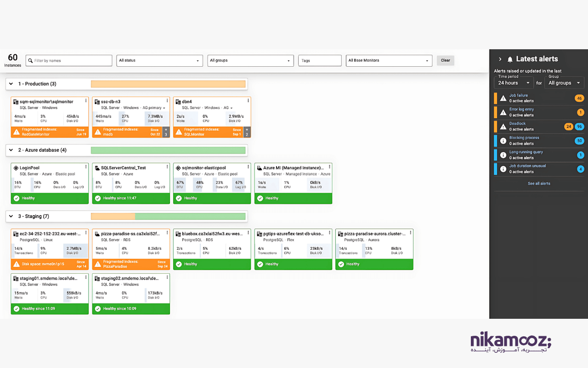
Task: Open See all alerts link
Action: coord(539,184)
